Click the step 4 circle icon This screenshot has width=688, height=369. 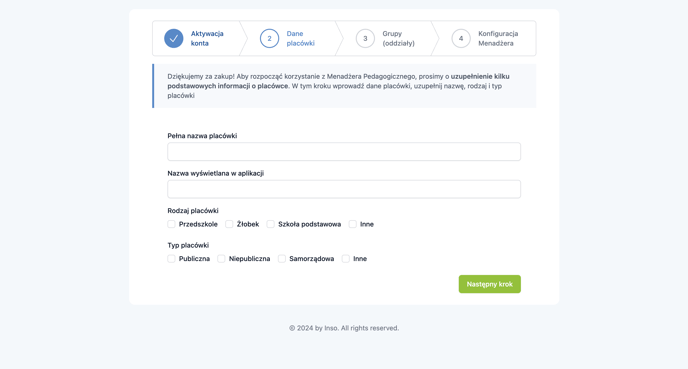(461, 38)
